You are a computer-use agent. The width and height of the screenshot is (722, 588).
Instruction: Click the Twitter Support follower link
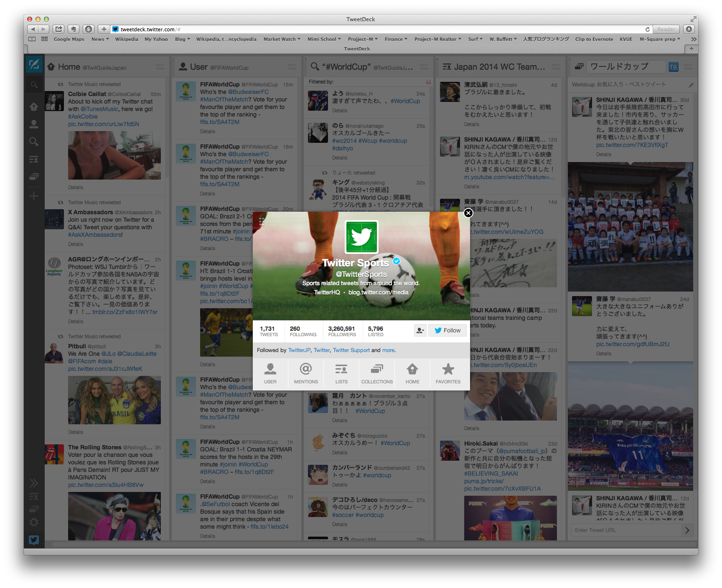click(351, 350)
